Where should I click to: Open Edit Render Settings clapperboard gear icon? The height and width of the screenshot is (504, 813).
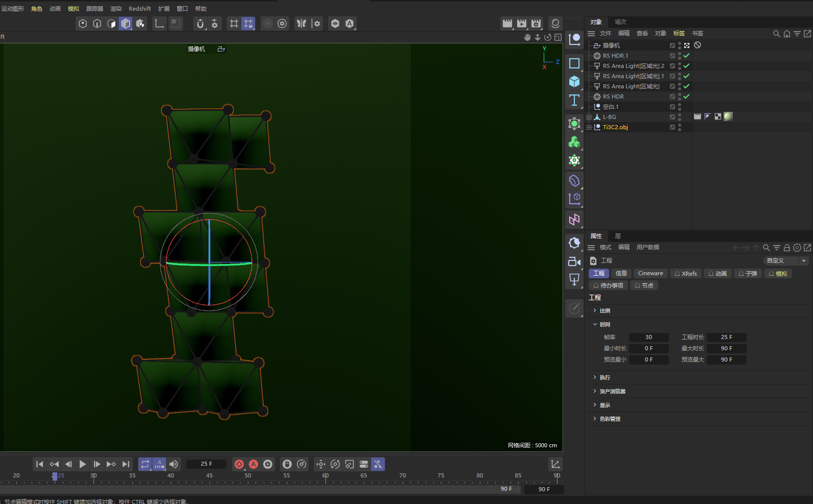[536, 23]
